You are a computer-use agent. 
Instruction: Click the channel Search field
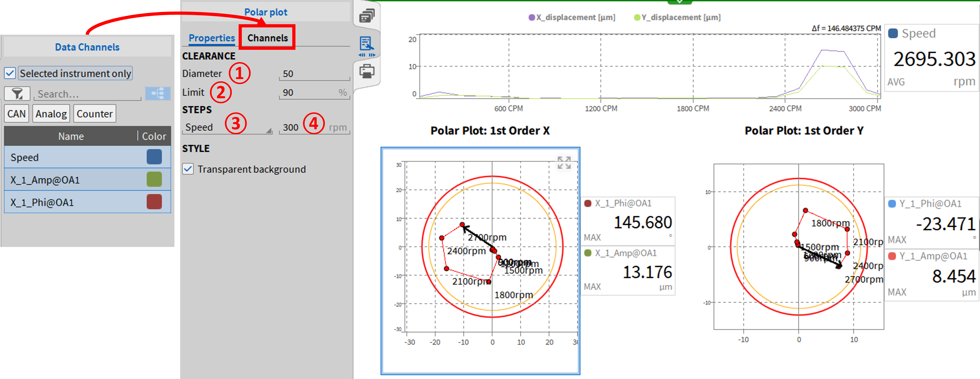point(87,94)
